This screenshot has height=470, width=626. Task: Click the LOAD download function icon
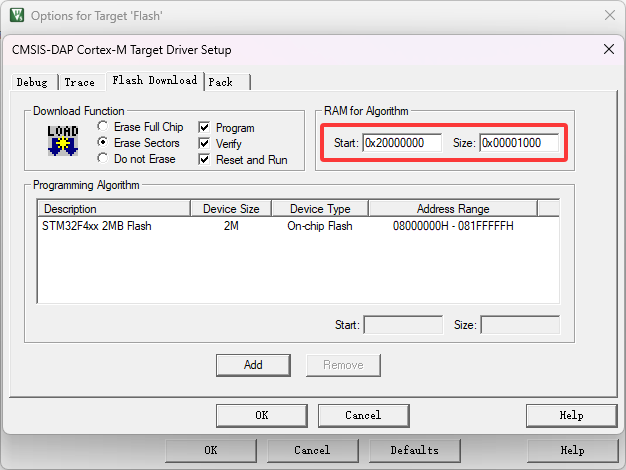(x=63, y=141)
